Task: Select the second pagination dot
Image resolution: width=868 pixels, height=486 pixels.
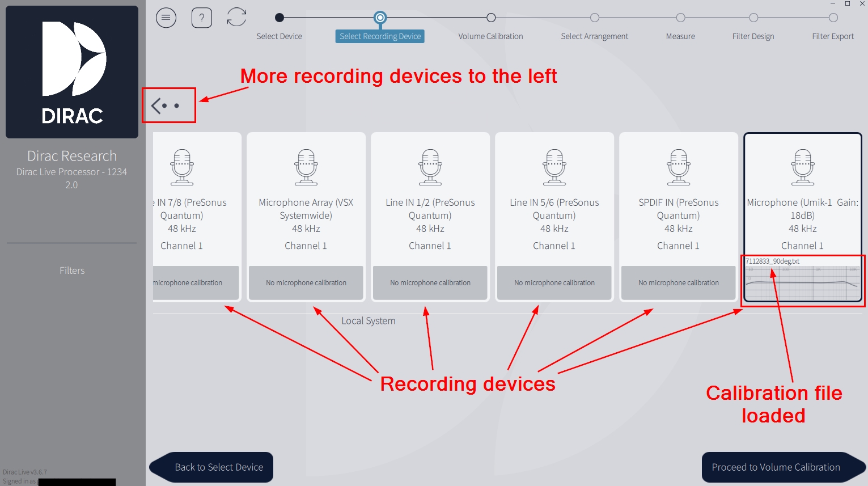Action: [x=177, y=105]
